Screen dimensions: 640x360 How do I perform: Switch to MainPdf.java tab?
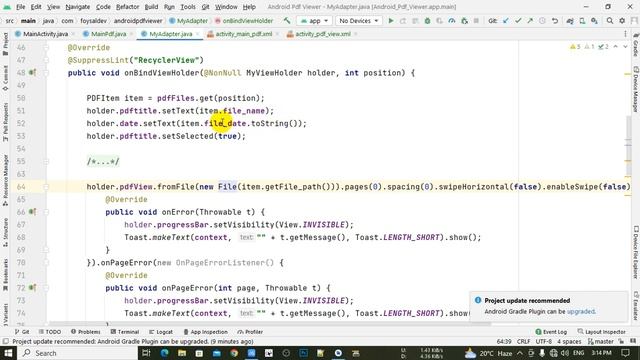coord(108,34)
